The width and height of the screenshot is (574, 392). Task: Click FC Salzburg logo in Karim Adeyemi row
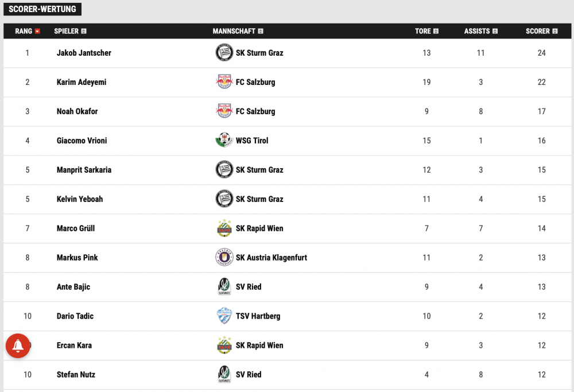[x=224, y=81]
